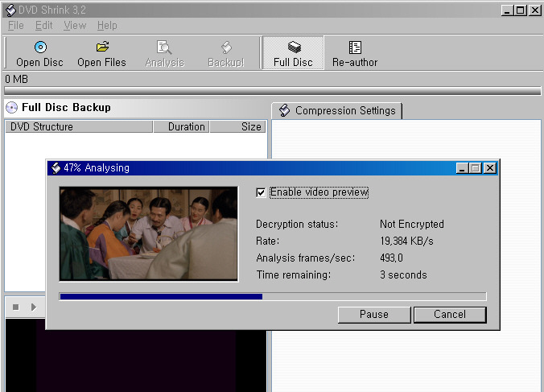This screenshot has width=544, height=392.
Task: Click the "Not Encrypted" status text
Action: [412, 224]
